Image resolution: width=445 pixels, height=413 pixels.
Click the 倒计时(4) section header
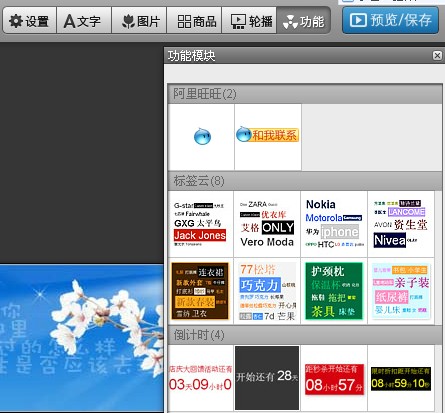pyautogui.click(x=305, y=335)
